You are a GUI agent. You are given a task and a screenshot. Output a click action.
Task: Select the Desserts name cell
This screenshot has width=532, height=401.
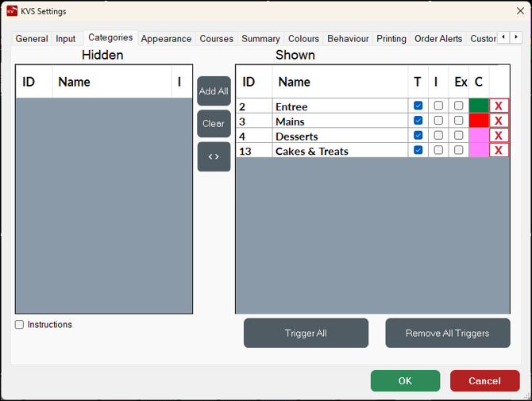[340, 136]
